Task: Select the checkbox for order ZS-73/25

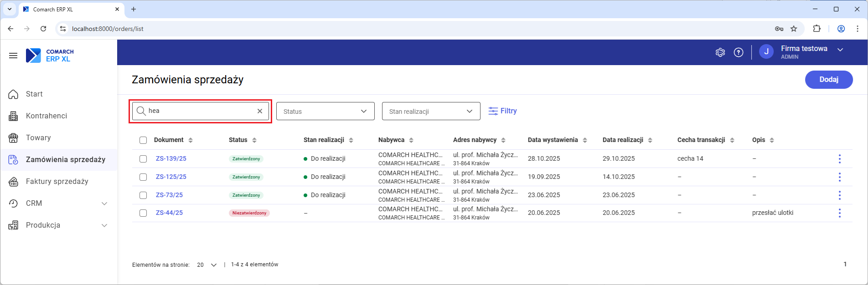Action: pyautogui.click(x=143, y=195)
